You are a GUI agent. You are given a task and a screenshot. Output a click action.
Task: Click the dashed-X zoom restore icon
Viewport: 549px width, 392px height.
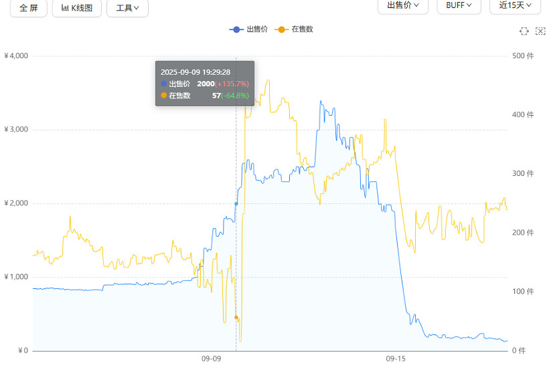[x=540, y=31]
